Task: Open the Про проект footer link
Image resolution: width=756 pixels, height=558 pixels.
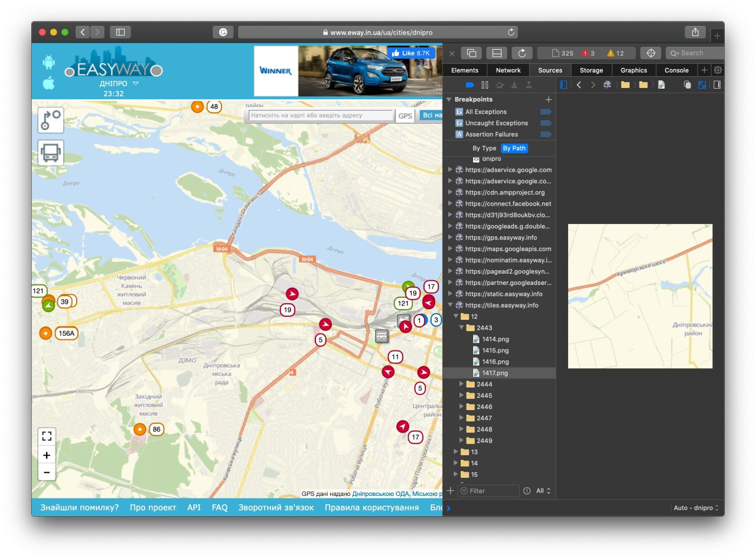Action: [x=153, y=507]
